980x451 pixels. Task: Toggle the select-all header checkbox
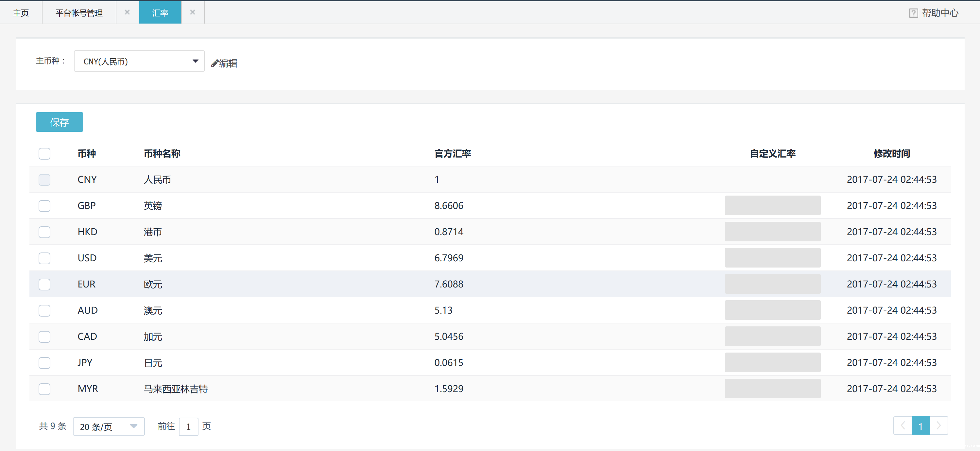pyautogui.click(x=44, y=154)
